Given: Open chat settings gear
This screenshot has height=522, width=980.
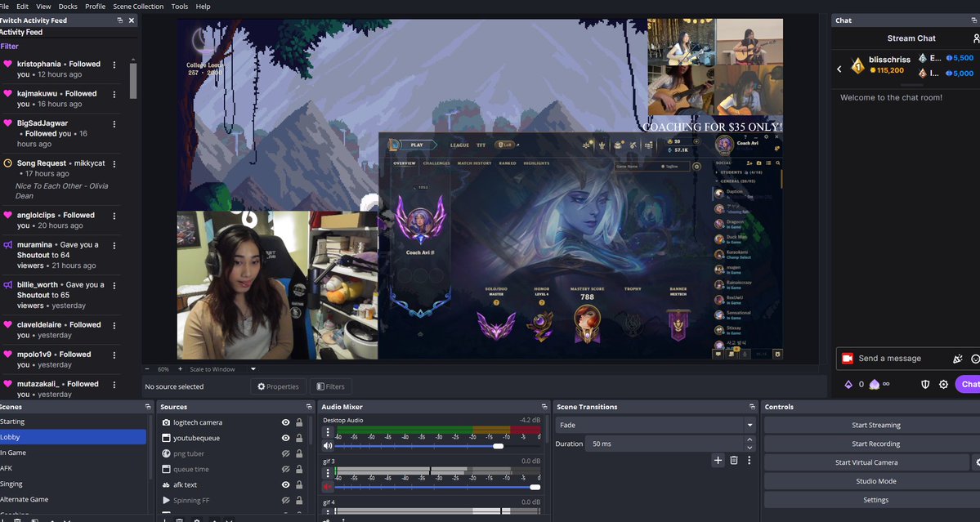Looking at the screenshot, I should (x=944, y=384).
